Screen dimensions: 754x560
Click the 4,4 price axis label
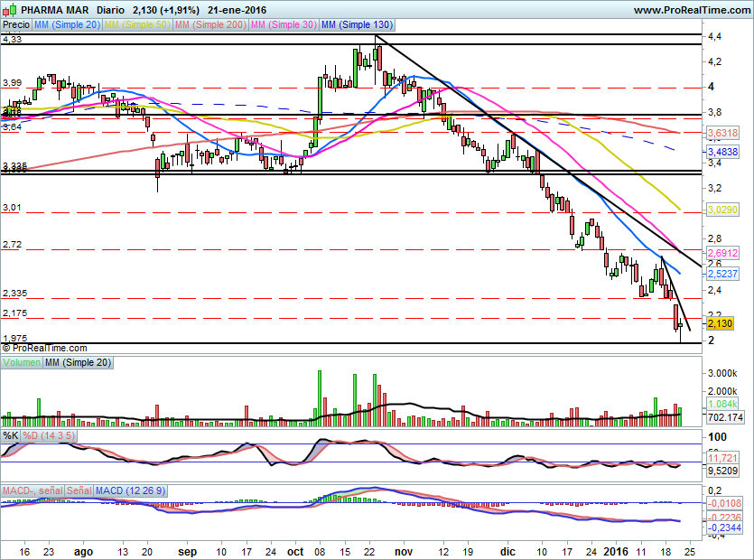(714, 36)
